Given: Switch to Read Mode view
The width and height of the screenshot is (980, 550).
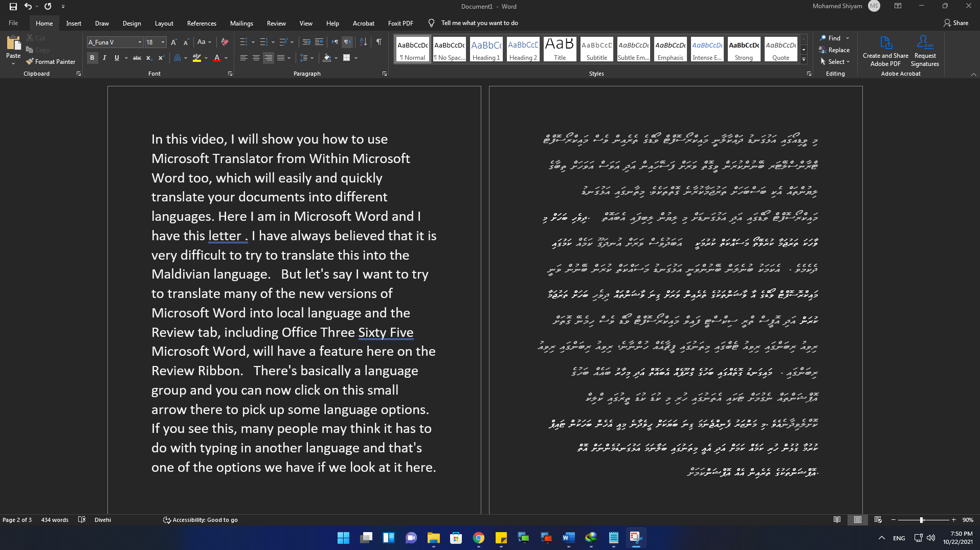Looking at the screenshot, I should click(x=837, y=520).
